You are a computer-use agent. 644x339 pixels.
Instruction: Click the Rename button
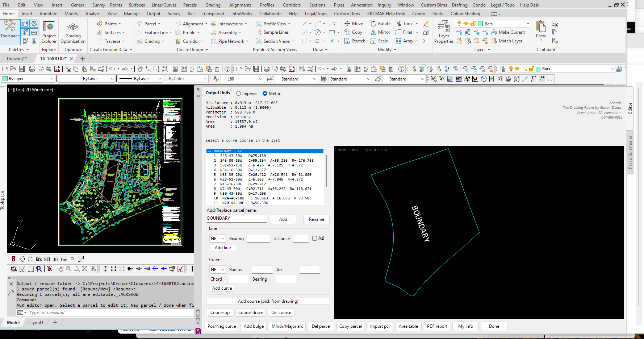coord(317,219)
